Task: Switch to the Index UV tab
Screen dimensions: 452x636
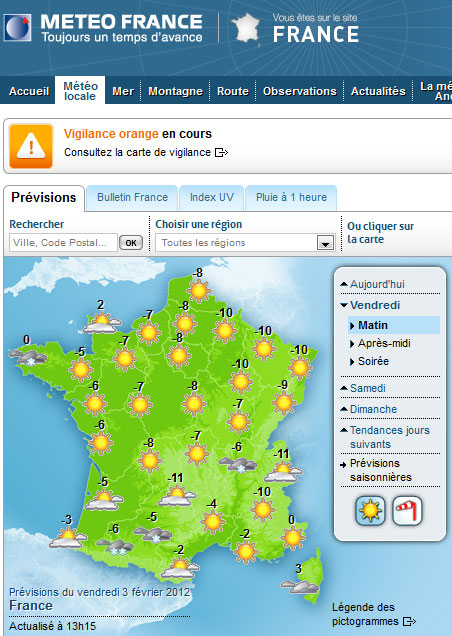Action: click(212, 198)
